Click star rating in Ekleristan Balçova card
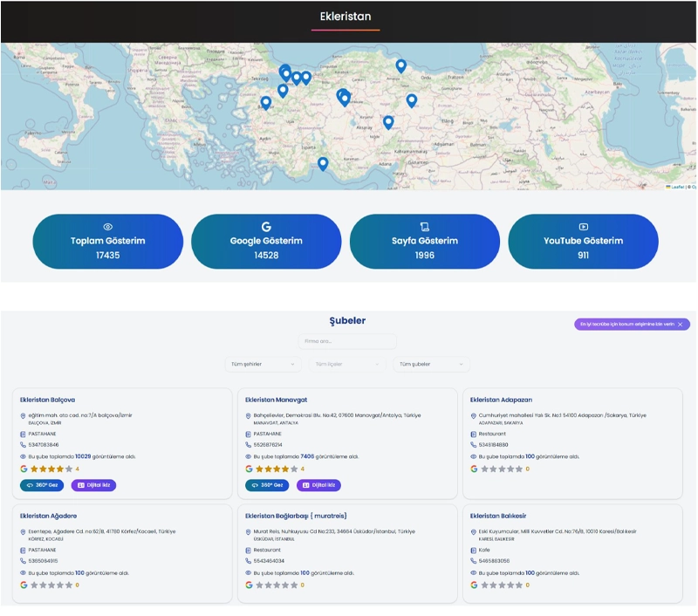 [51, 469]
